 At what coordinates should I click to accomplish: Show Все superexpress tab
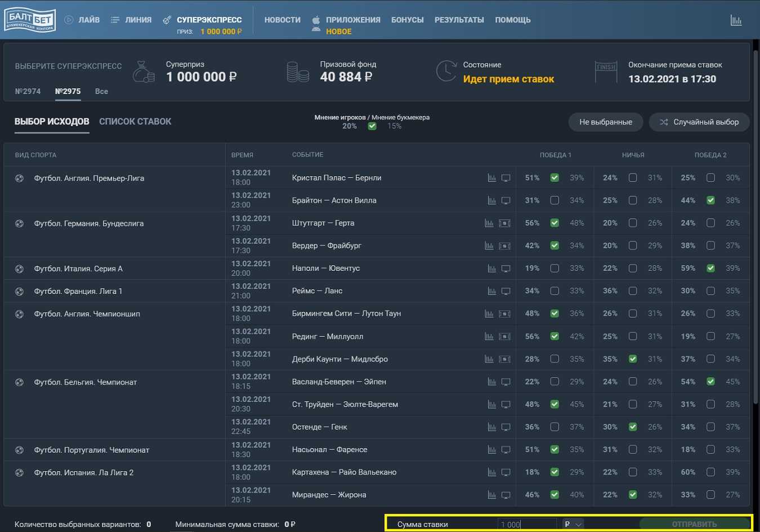pyautogui.click(x=101, y=91)
